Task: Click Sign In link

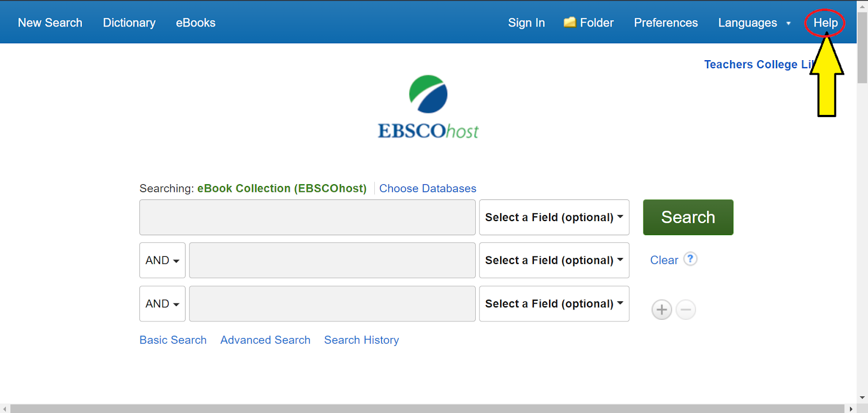Action: [526, 23]
